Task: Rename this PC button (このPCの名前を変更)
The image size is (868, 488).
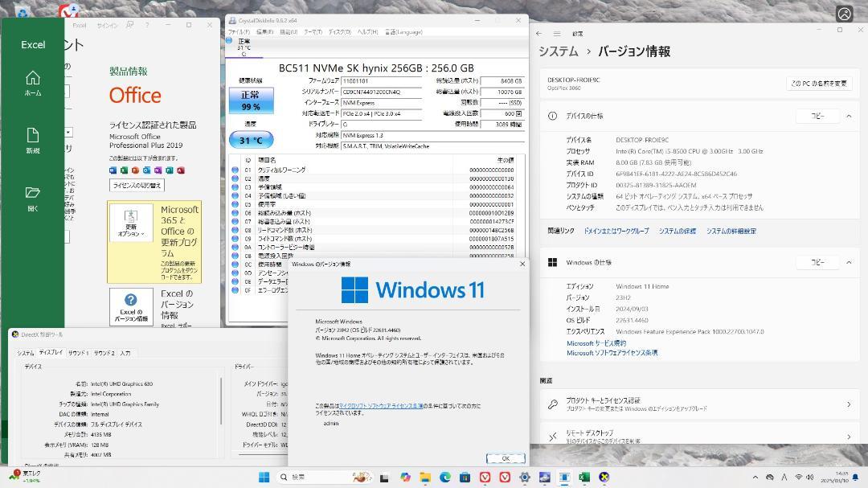Action: click(819, 84)
